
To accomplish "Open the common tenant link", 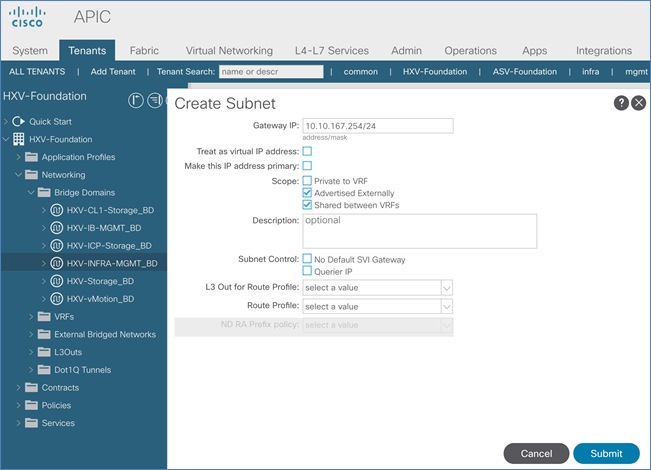I will pos(360,71).
